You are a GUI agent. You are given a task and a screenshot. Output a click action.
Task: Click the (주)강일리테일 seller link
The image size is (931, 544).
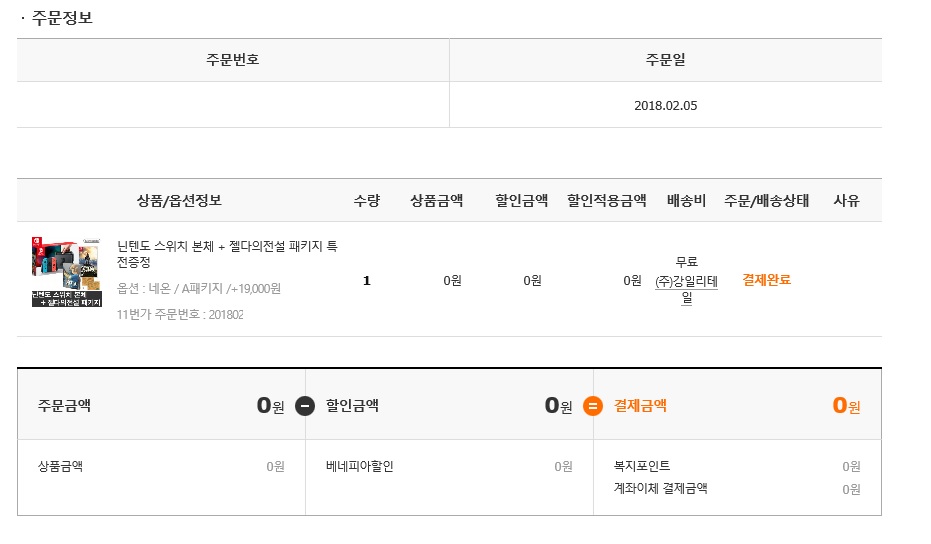click(x=686, y=289)
